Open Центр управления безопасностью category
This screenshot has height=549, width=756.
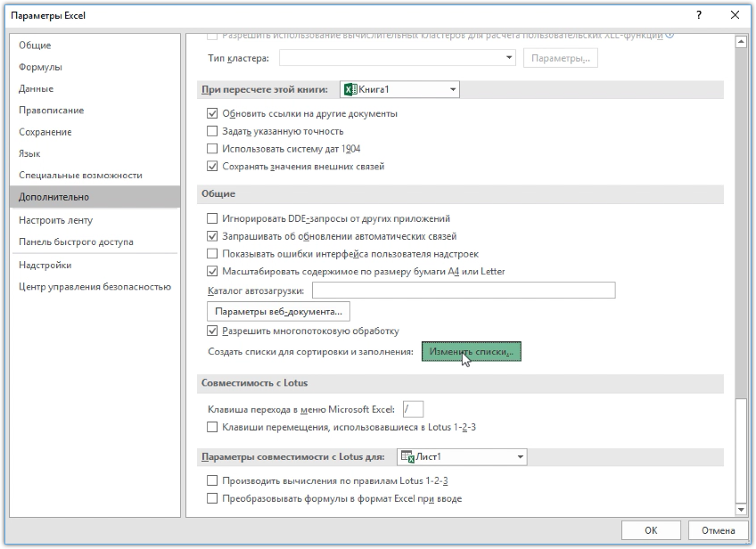point(94,287)
